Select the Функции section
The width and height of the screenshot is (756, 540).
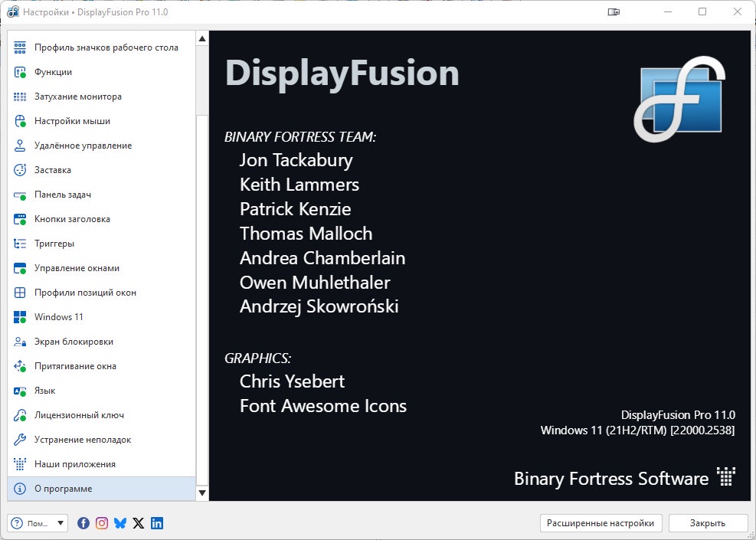[x=102, y=72]
